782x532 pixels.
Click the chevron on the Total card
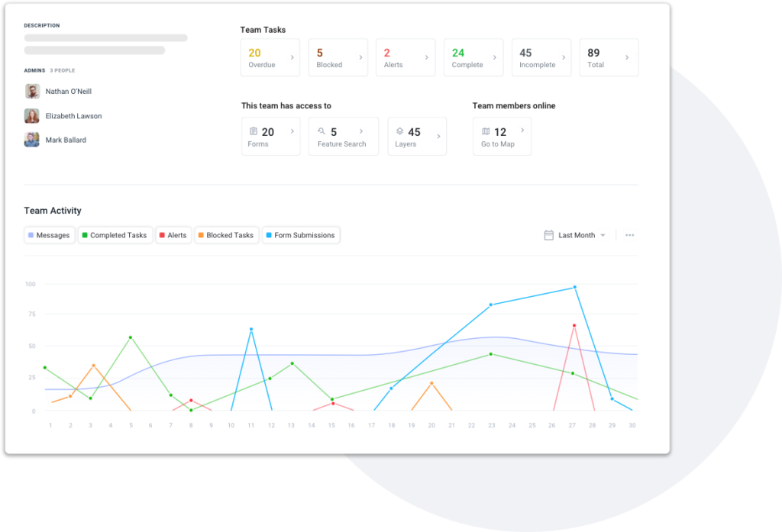coord(627,57)
